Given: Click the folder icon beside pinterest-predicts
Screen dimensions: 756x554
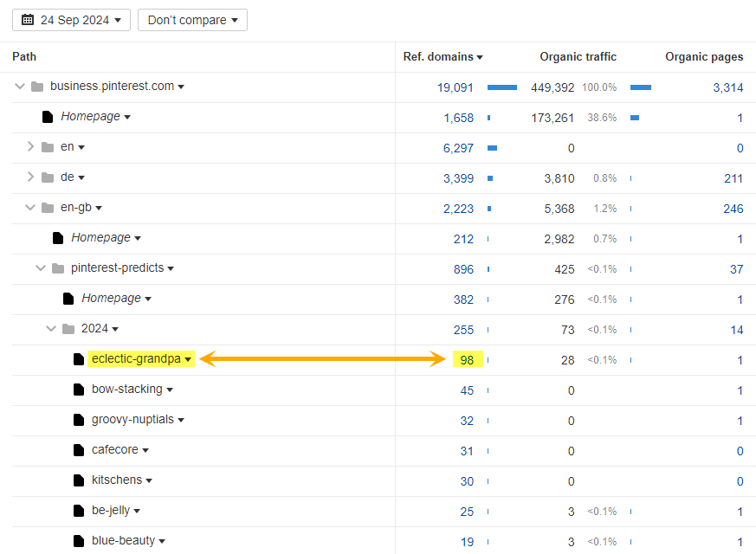Looking at the screenshot, I should pos(57,268).
